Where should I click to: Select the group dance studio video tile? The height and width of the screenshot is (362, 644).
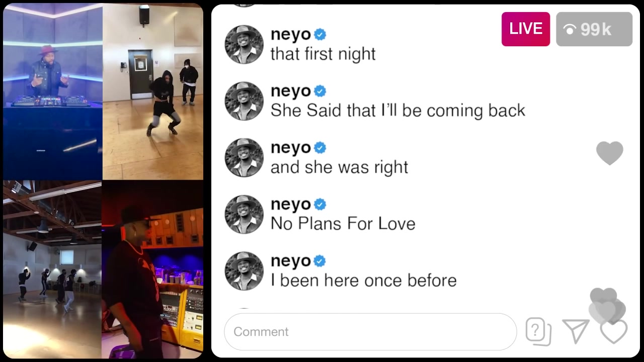tap(52, 269)
